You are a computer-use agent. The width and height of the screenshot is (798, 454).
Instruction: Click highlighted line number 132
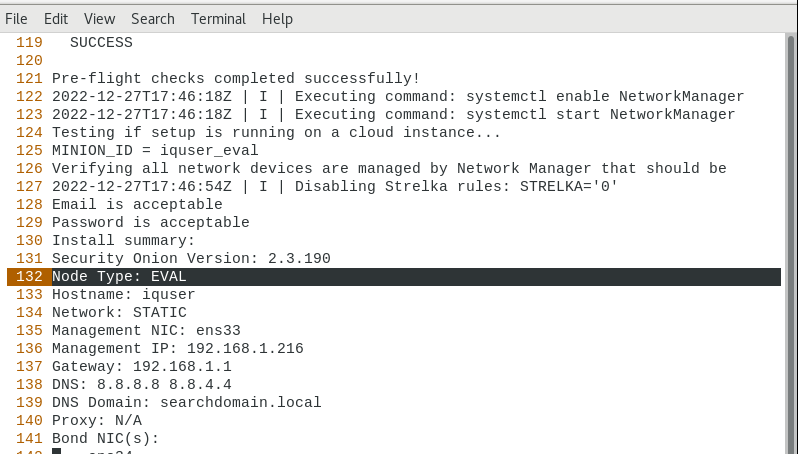[x=29, y=276]
